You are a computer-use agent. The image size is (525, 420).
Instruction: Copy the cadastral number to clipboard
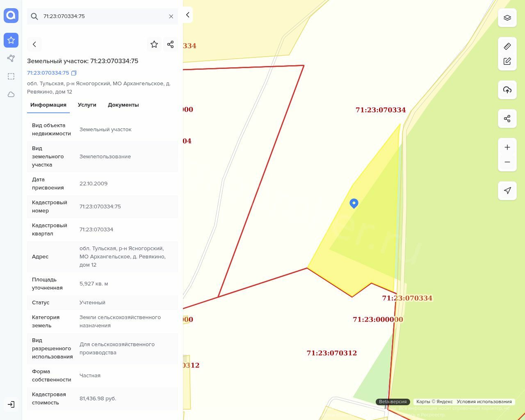point(74,73)
